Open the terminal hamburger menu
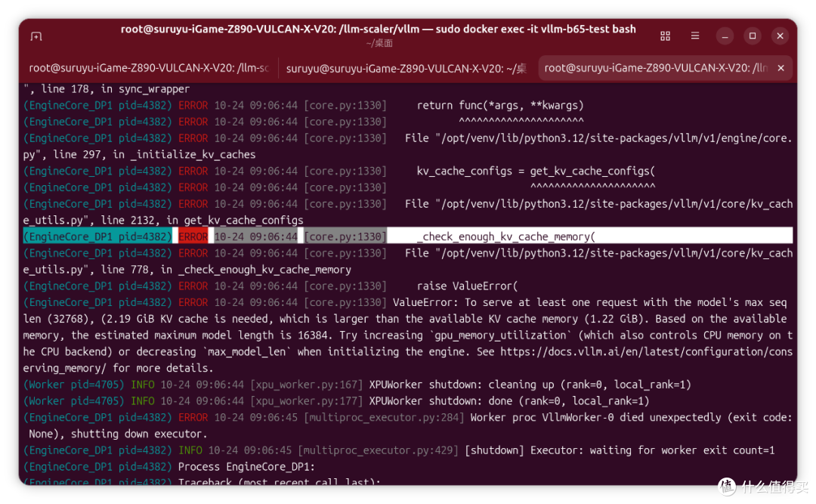 (695, 36)
